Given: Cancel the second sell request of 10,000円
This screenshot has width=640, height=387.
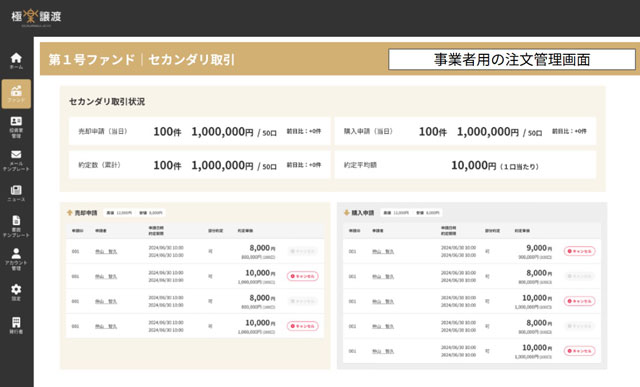Looking at the screenshot, I should pos(302,276).
